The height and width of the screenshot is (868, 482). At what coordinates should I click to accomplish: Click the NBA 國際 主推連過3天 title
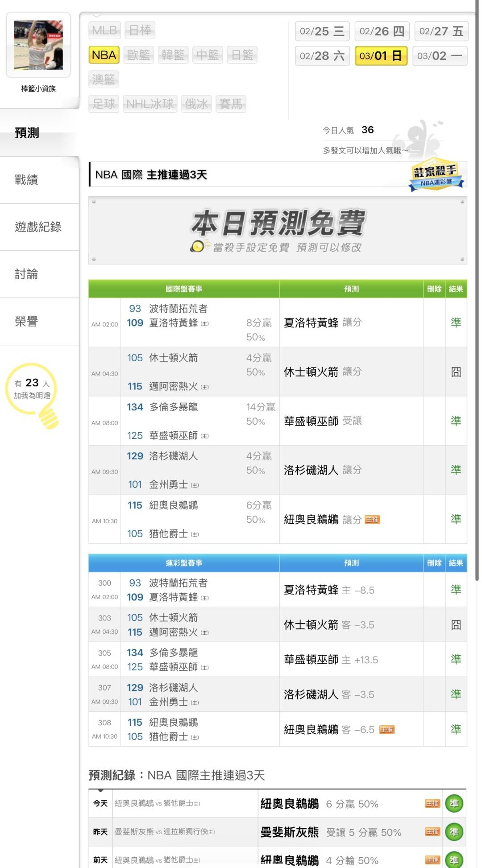151,175
